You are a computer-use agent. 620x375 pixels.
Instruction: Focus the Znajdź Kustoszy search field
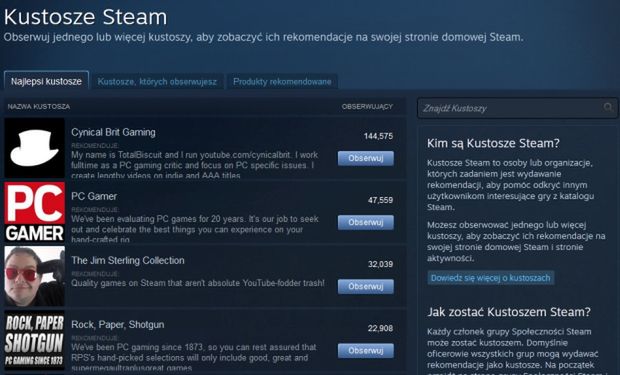coord(517,108)
